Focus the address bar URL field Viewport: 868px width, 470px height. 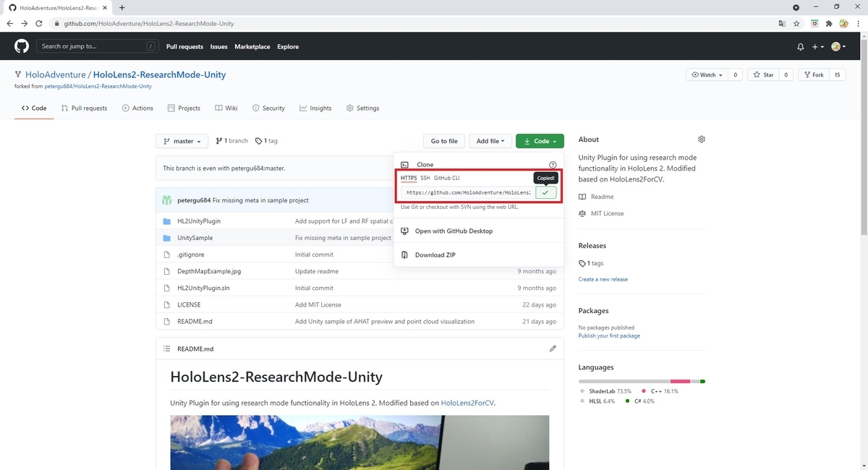(x=412, y=23)
